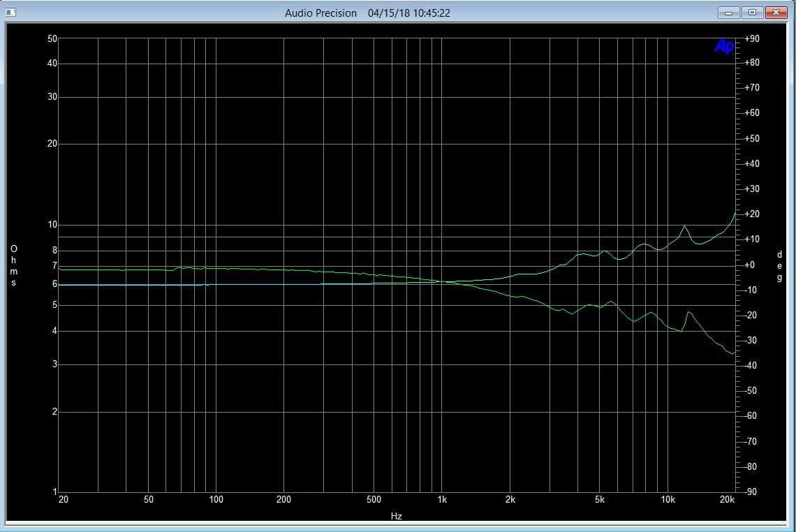
Task: Click the deg right axis label
Action: (x=780, y=266)
